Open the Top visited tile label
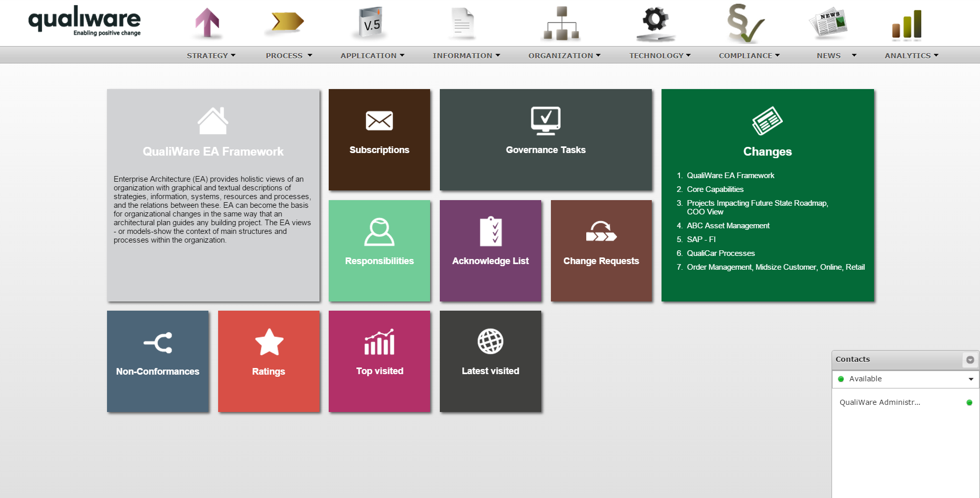Viewport: 980px width, 498px height. (379, 371)
